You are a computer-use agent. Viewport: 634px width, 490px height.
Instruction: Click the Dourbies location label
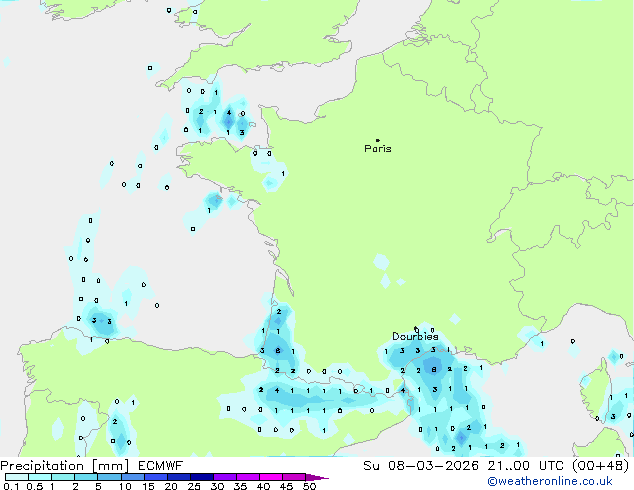415,336
